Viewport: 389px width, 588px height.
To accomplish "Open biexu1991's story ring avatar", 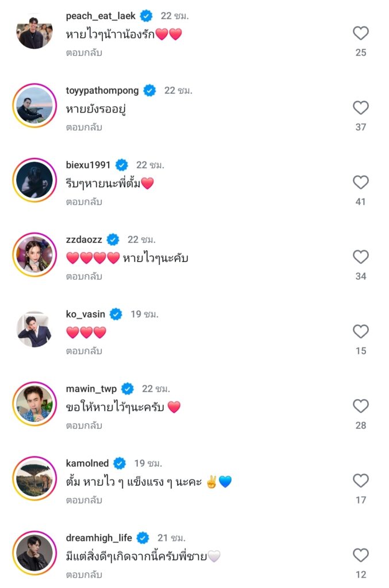I will click(34, 180).
